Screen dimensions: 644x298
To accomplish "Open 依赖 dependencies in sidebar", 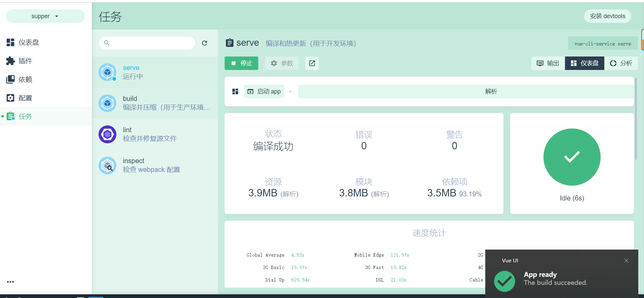I will [x=25, y=79].
